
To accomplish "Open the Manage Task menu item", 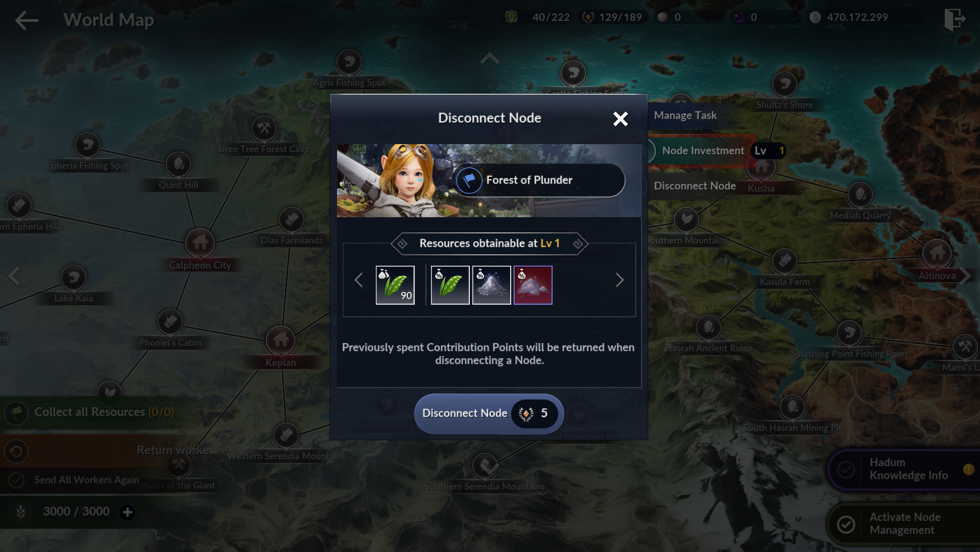I will point(685,116).
